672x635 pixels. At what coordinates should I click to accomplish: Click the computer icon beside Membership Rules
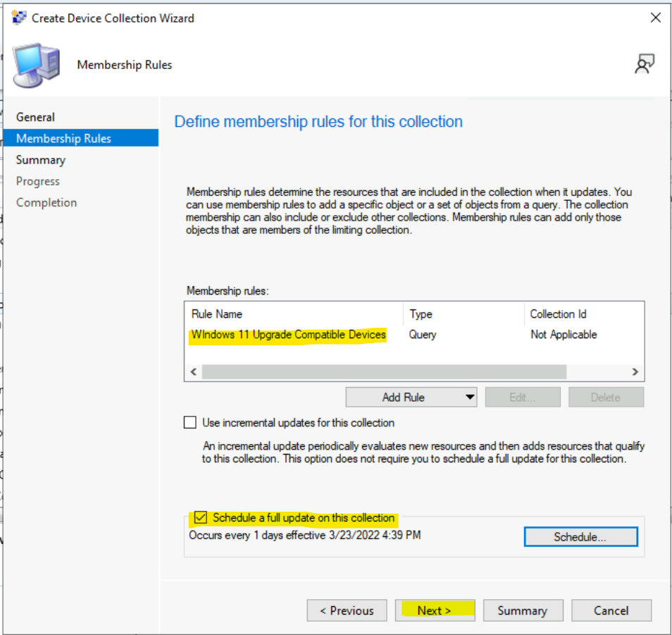click(36, 65)
